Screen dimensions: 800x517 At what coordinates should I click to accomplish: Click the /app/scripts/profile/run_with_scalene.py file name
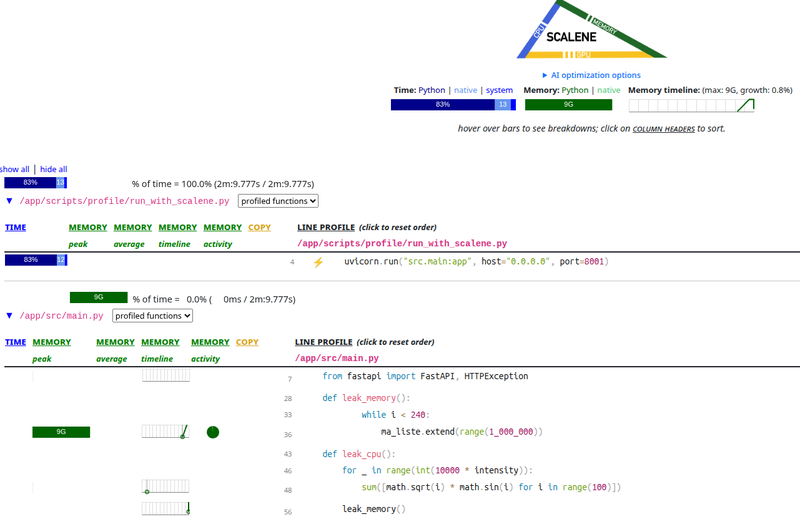(x=124, y=201)
